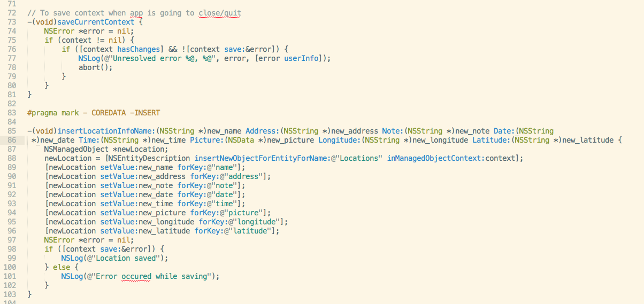Viewport: 644px width, 304px height.
Task: Click "#pragma mark - COREDATA -INSERT" line
Action: tap(94, 113)
